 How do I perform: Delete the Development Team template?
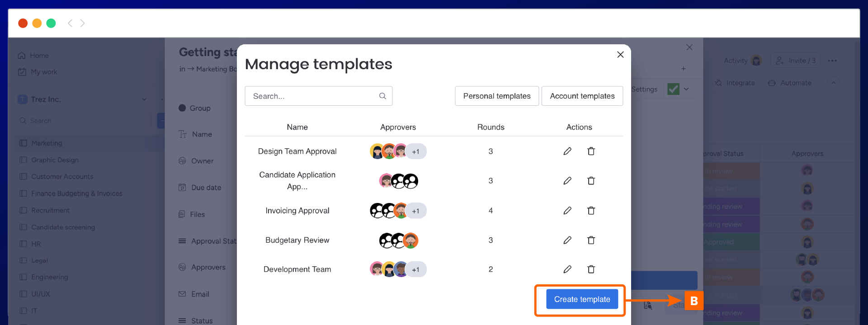click(591, 269)
